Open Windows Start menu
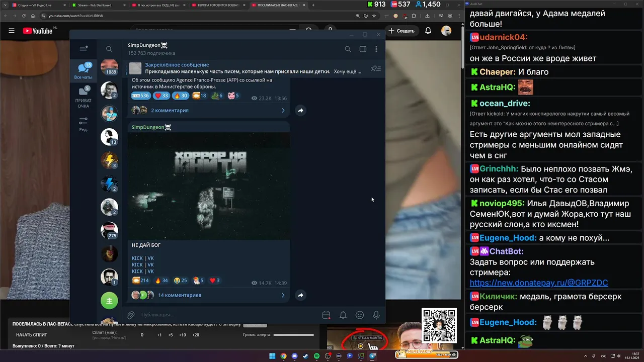 [272, 356]
